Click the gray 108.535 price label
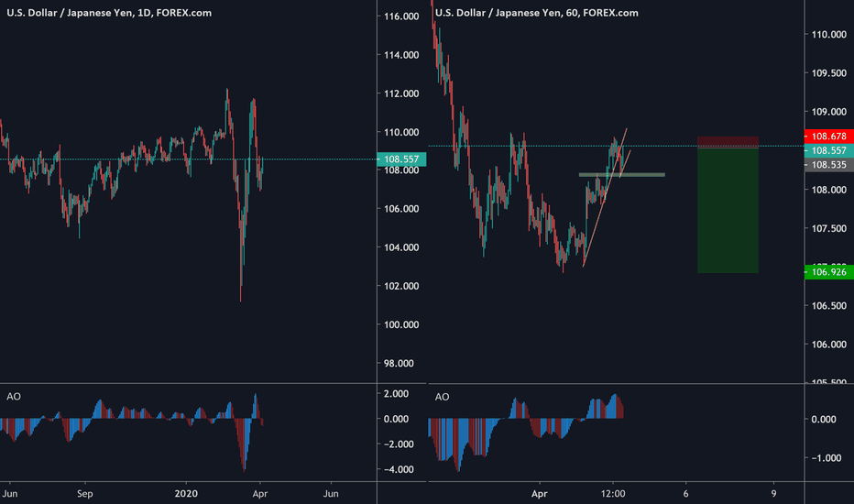Screen dimensions: 854x504 (x=829, y=165)
